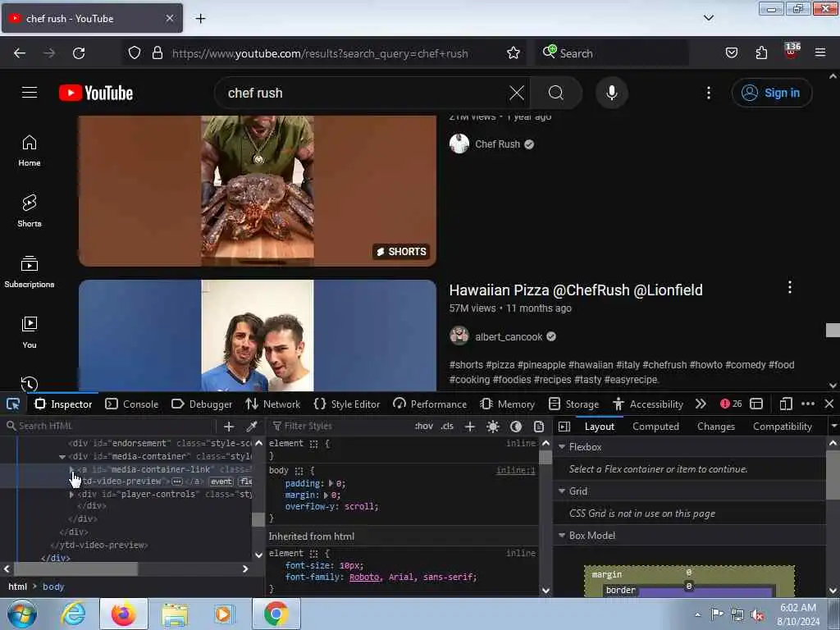Open the Compatibility sidebar tab
The image size is (840, 630).
(782, 427)
